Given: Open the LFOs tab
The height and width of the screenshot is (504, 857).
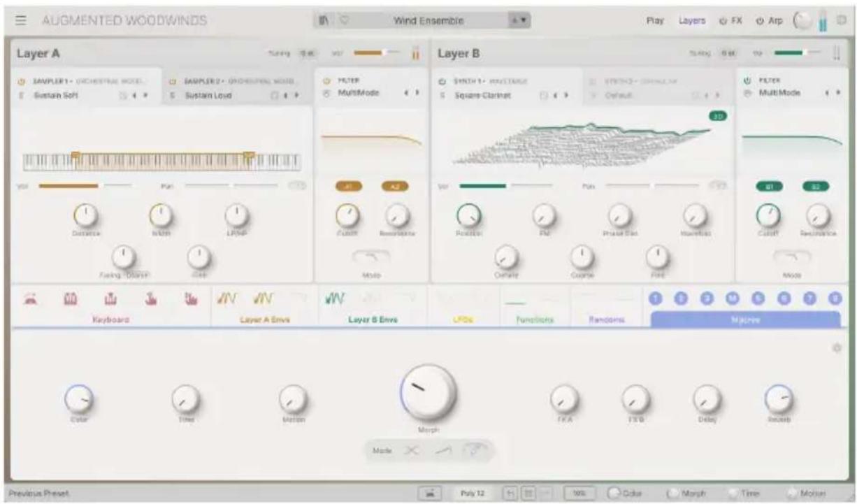Looking at the screenshot, I should 463,319.
